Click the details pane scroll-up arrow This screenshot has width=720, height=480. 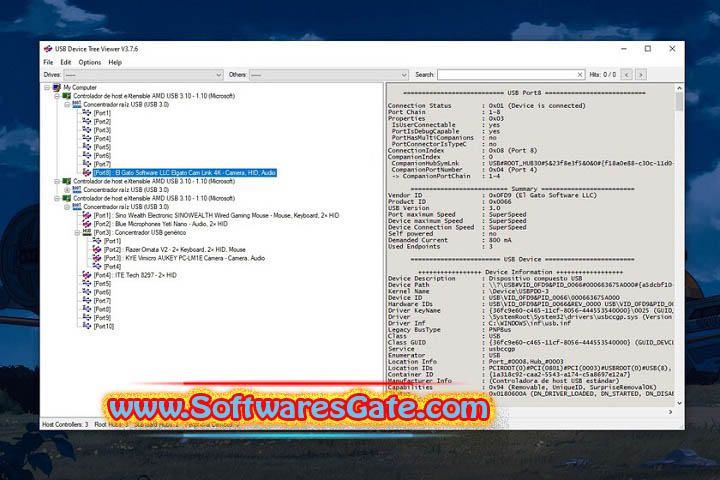[x=679, y=88]
